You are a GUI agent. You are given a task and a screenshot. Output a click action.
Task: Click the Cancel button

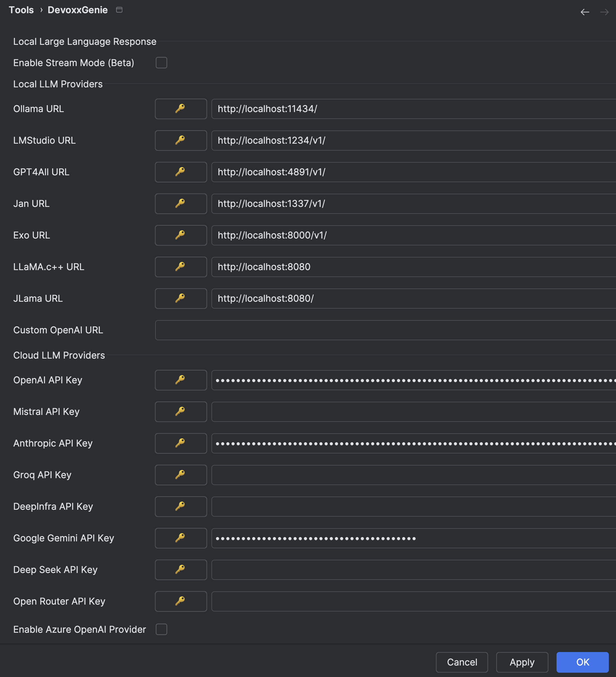click(x=462, y=662)
